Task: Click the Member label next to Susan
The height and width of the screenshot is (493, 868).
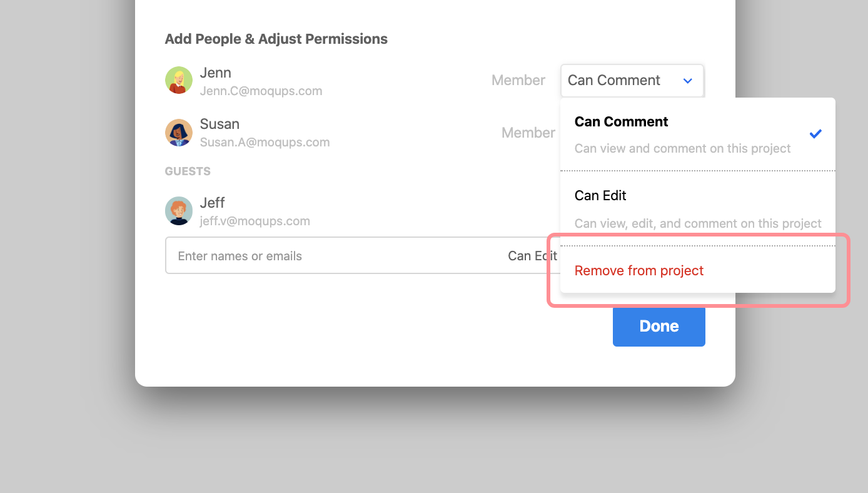Action: pos(528,133)
